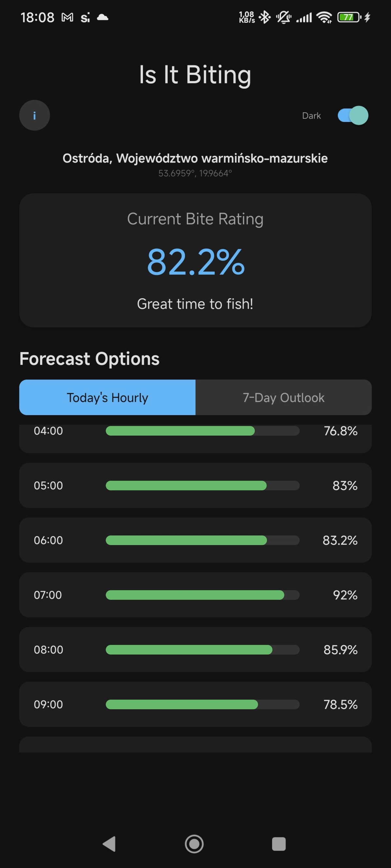Tap the Gmail notification icon
Viewport: 391px width, 868px height.
(x=67, y=17)
